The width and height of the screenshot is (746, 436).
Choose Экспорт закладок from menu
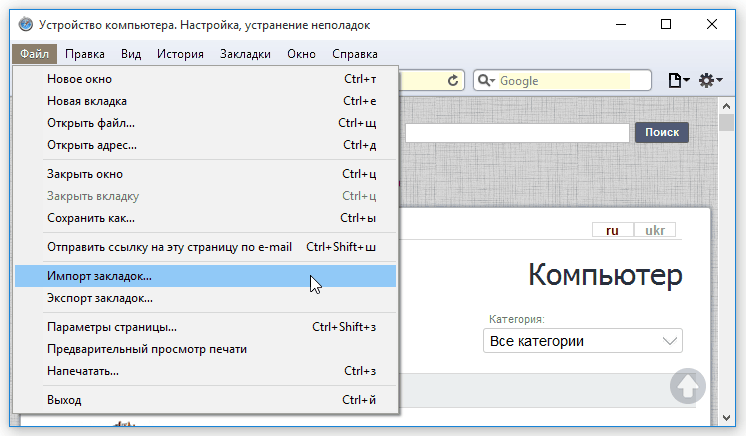(100, 298)
